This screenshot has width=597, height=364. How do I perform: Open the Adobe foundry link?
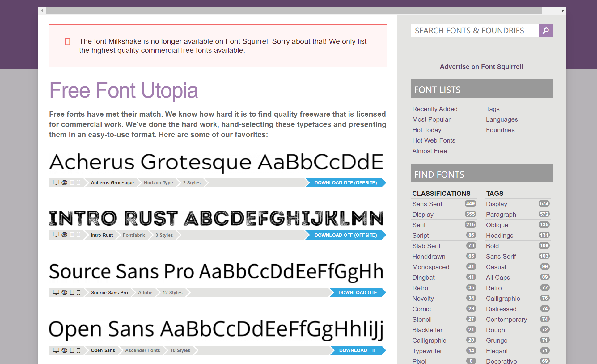point(145,293)
